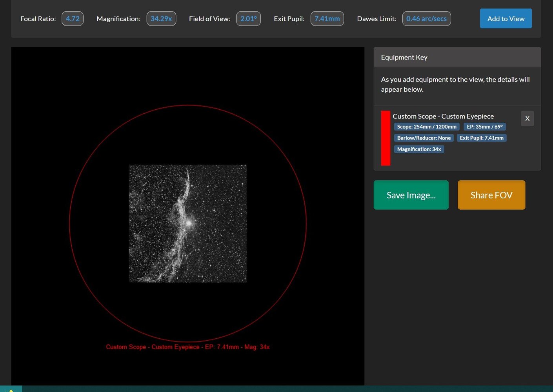Screen dimensions: 553x392
Task: Click the Focal Ratio: label
Action: point(38,19)
